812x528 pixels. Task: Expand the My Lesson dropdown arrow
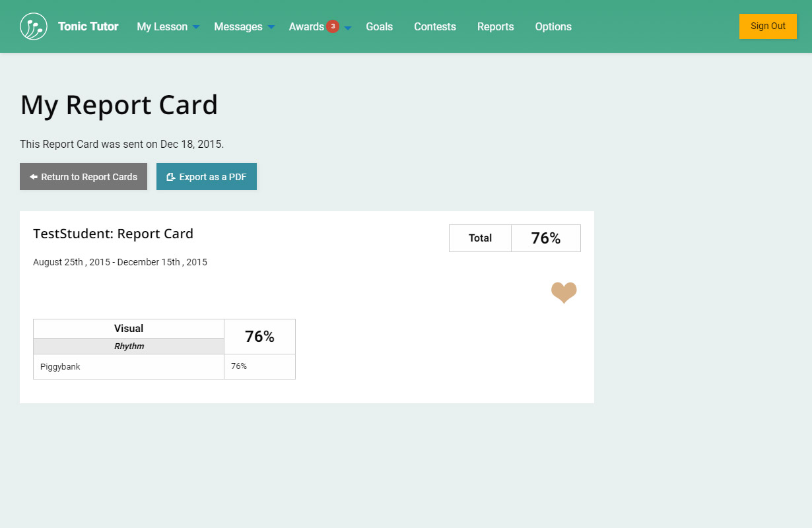[196, 28]
